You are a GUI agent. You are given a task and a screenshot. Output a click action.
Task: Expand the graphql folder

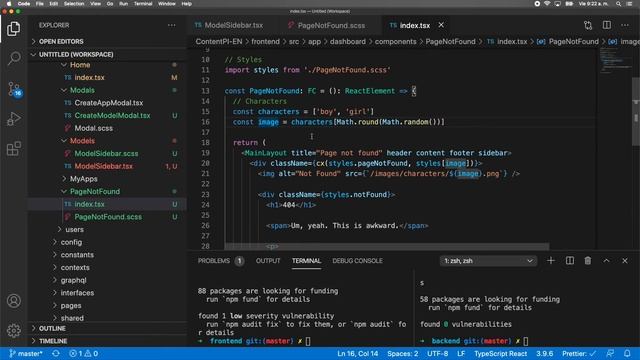tap(73, 280)
